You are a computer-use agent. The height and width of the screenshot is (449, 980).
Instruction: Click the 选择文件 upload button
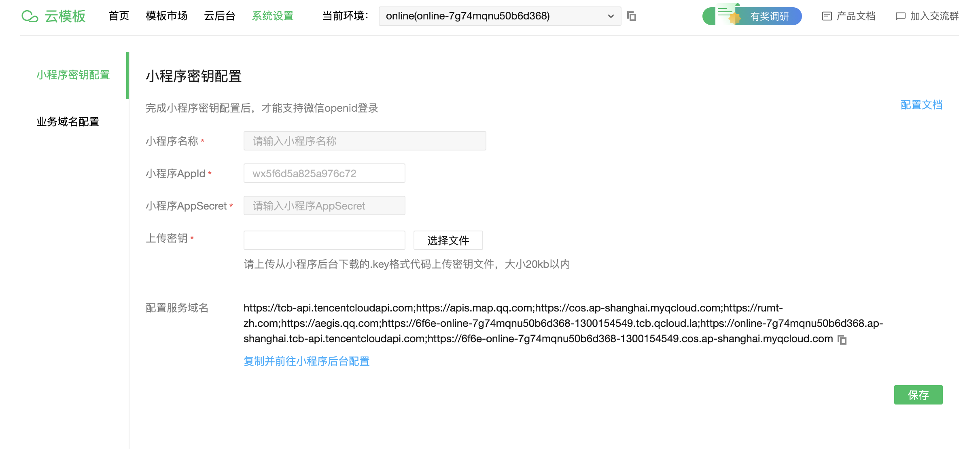[x=448, y=241]
